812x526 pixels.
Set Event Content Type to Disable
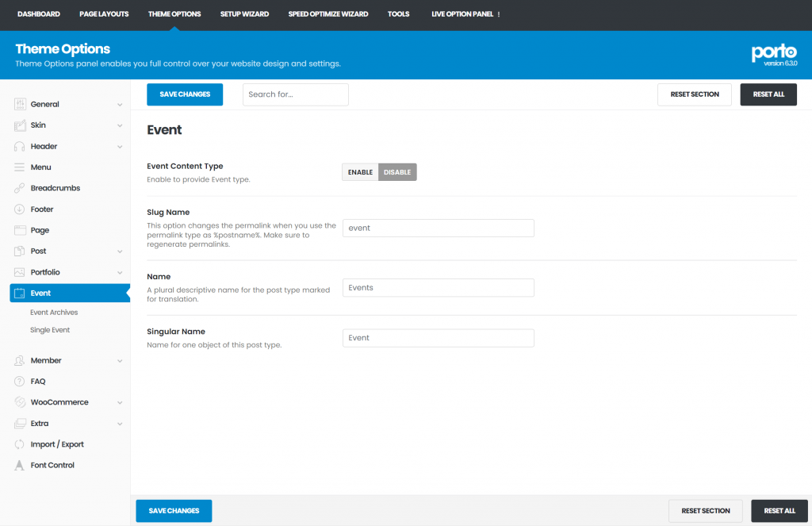pyautogui.click(x=397, y=172)
